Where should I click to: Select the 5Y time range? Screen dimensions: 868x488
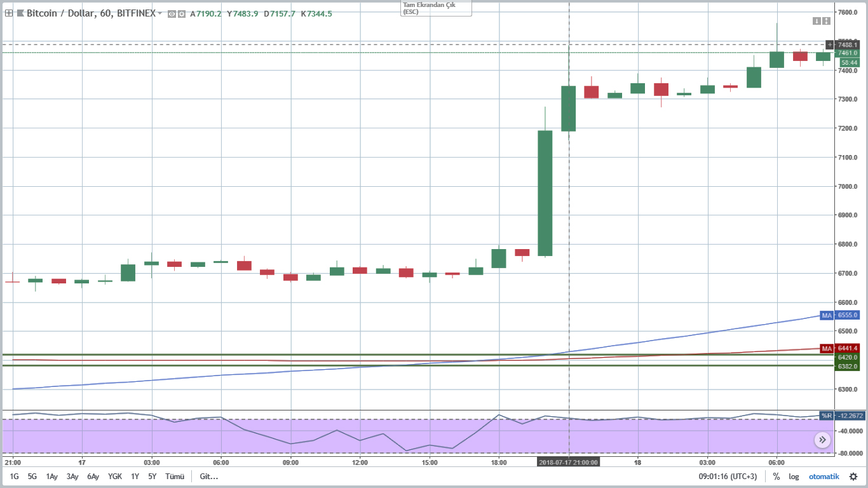[153, 477]
